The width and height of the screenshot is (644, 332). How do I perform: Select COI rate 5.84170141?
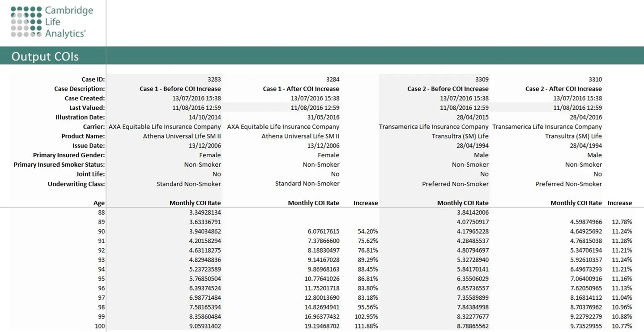click(x=473, y=269)
